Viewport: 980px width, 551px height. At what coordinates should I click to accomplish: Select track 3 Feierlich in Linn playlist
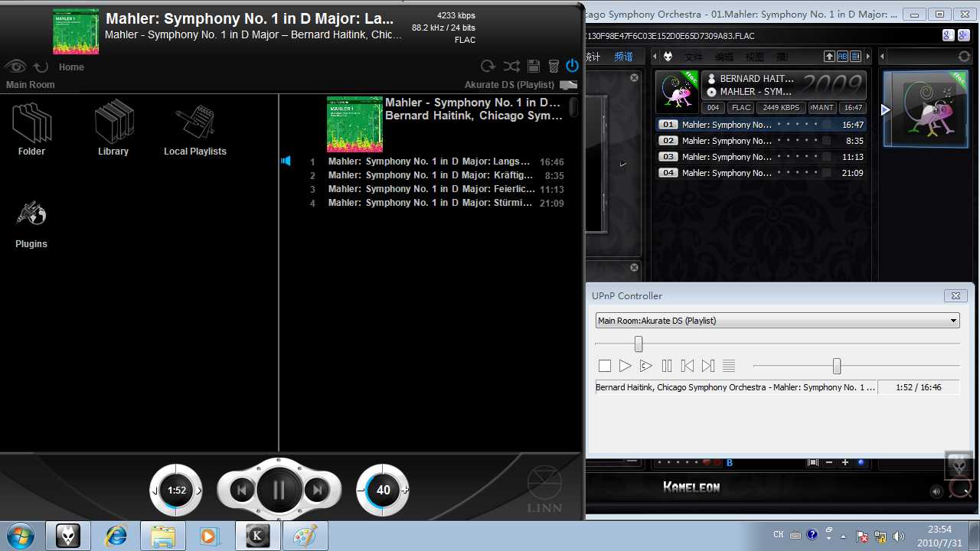point(436,189)
